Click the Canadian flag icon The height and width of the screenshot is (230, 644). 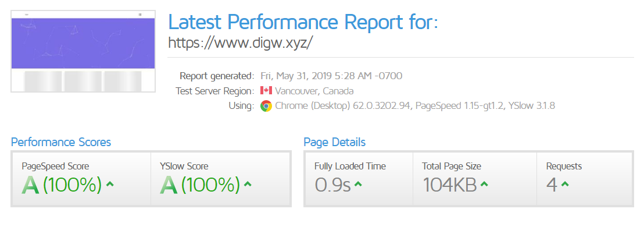pyautogui.click(x=266, y=90)
